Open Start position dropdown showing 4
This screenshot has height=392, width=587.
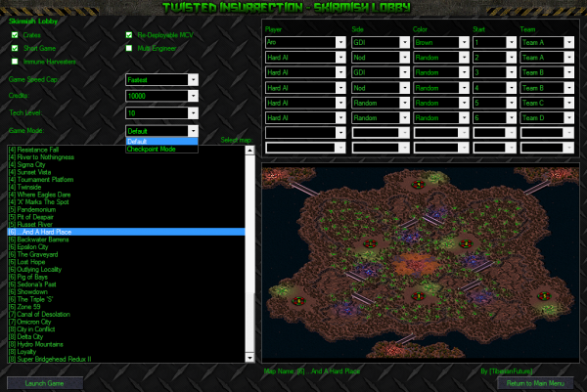coord(494,88)
